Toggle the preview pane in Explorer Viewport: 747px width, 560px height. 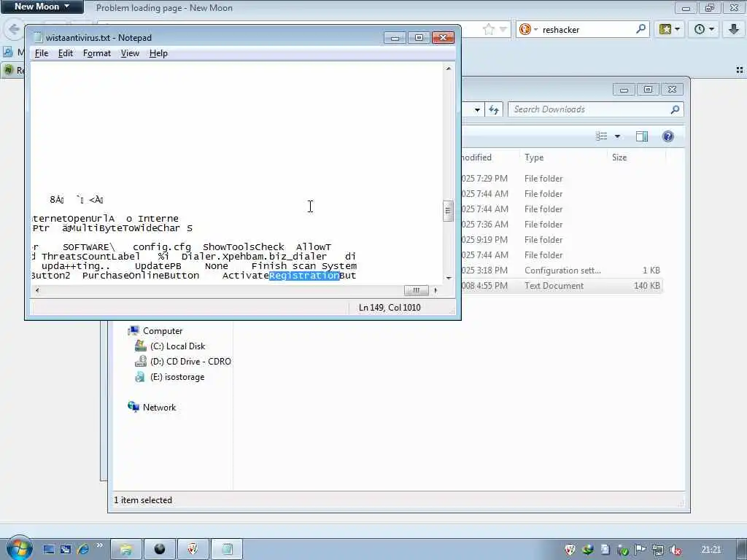pyautogui.click(x=642, y=136)
